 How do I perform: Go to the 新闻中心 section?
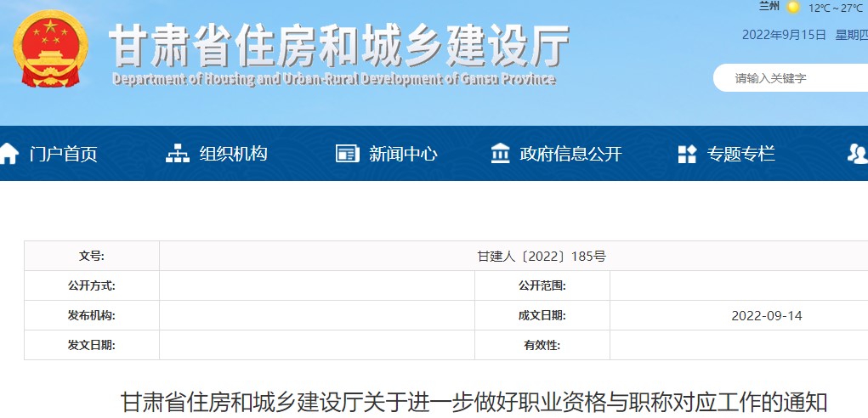click(x=403, y=154)
